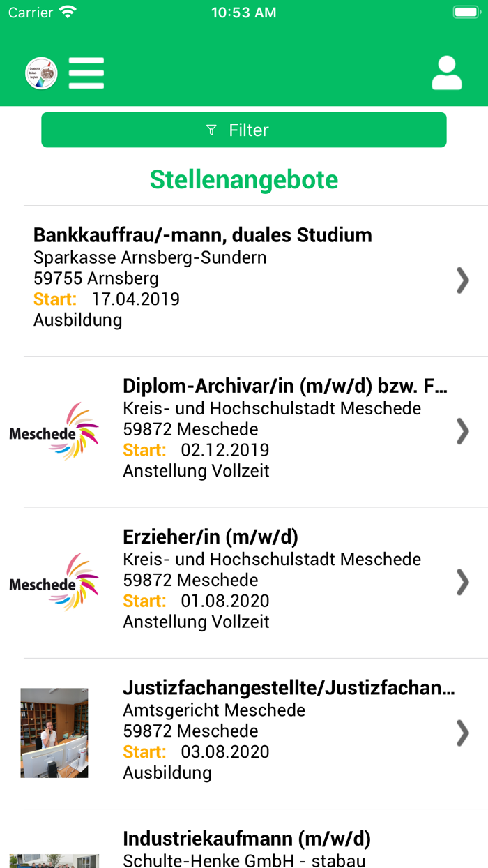Tap the funnel filter icon
Image resolution: width=488 pixels, height=868 pixels.
click(212, 130)
